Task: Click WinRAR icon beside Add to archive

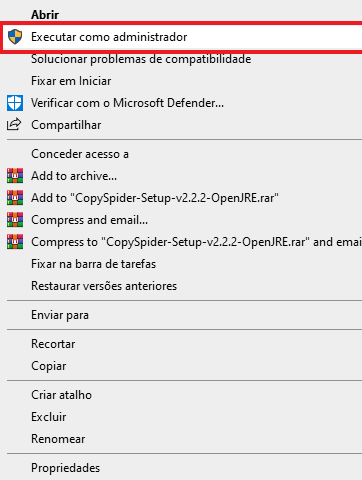Action: pos(15,176)
